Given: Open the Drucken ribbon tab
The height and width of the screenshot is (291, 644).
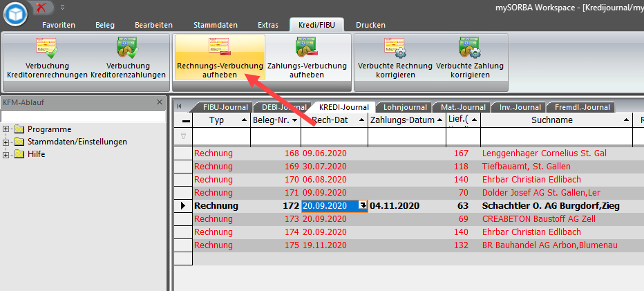Looking at the screenshot, I should point(370,25).
